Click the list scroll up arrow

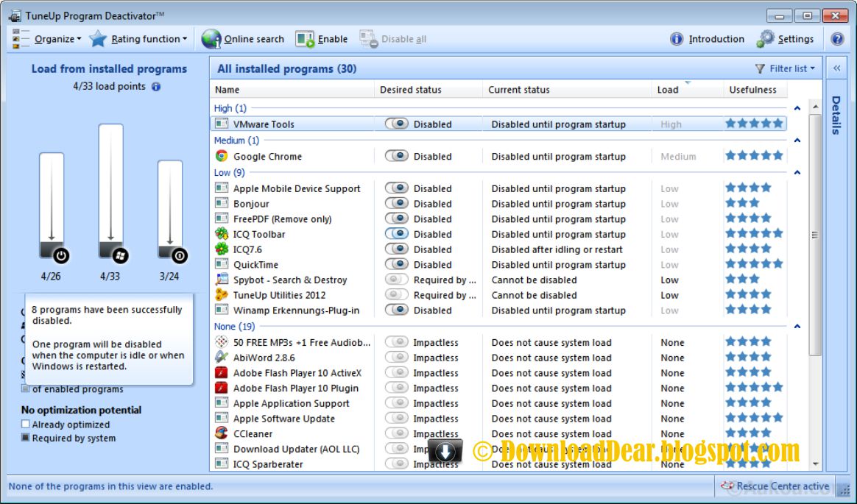[816, 107]
